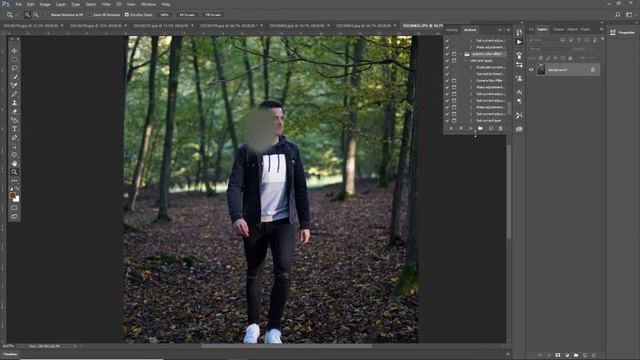The width and height of the screenshot is (640, 360).
Task: Click the Fit Screen button
Action: coord(187,15)
